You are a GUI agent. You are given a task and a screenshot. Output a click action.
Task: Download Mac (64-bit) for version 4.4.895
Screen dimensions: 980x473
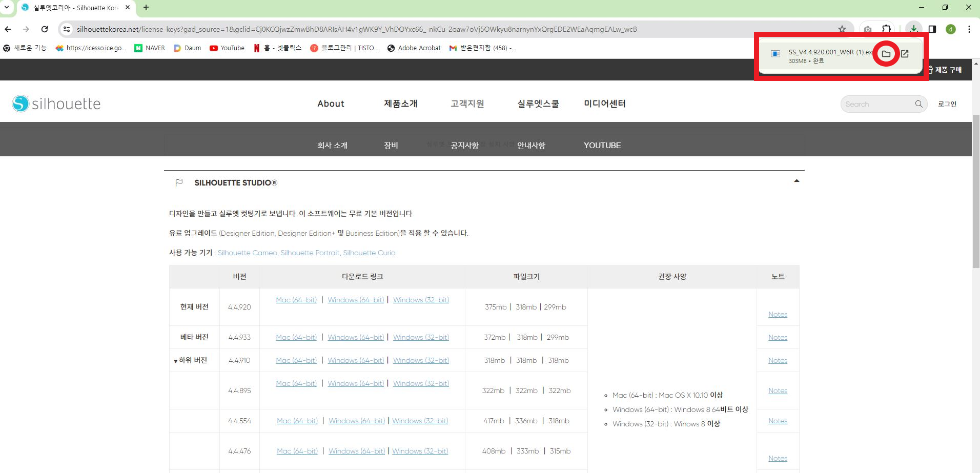coord(296,383)
